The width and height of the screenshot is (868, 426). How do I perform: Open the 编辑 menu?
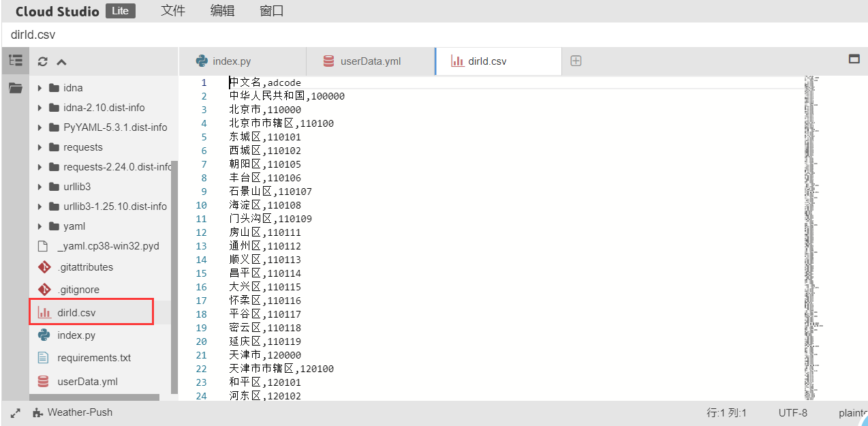click(x=223, y=11)
